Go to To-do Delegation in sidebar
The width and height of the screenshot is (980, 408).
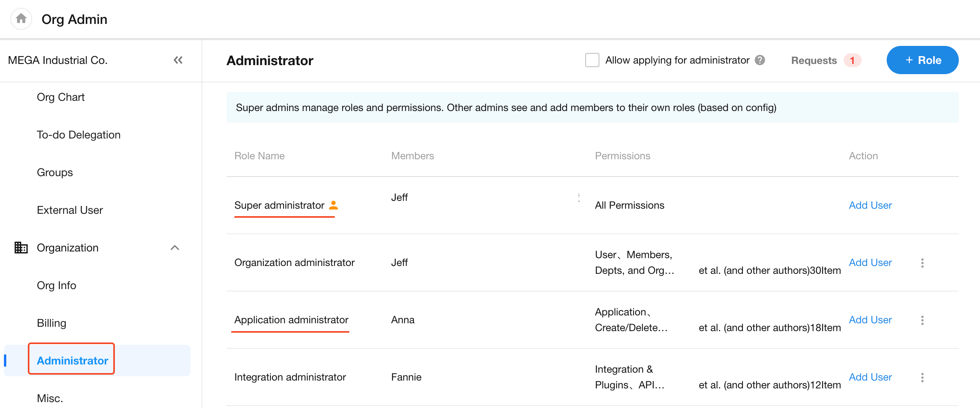tap(78, 135)
